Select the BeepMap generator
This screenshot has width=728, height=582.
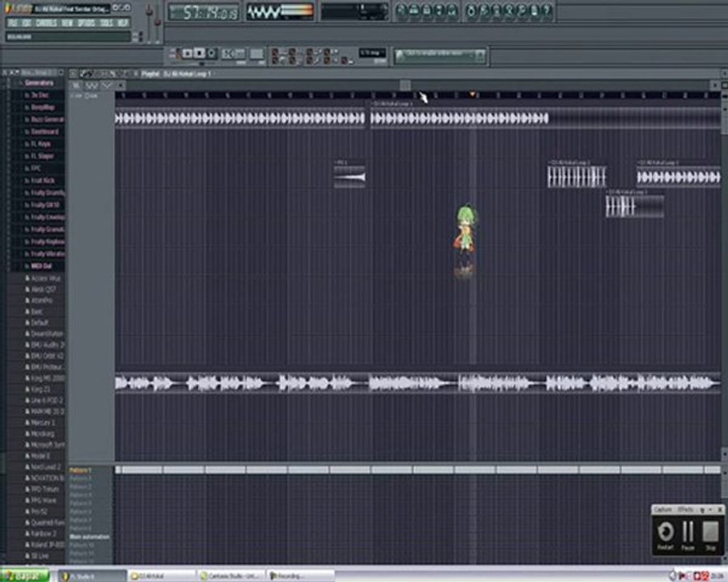click(43, 108)
